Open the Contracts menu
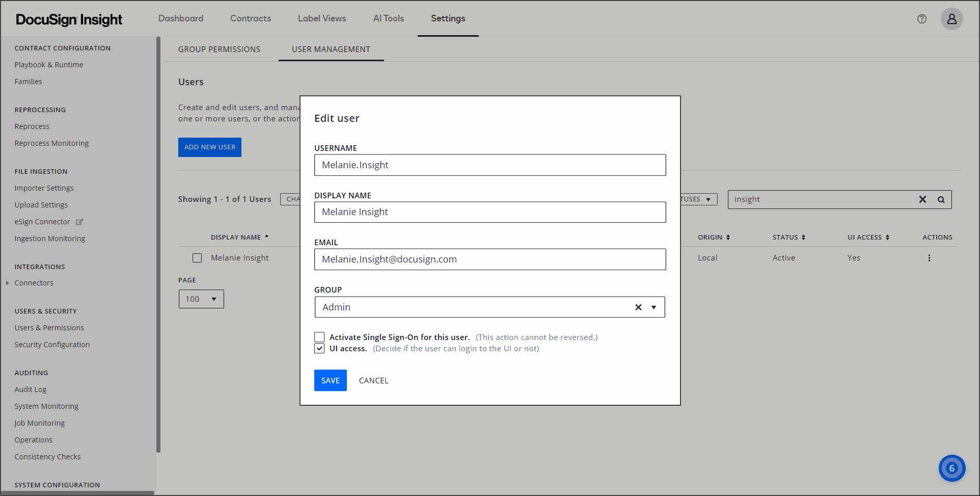This screenshot has width=980, height=496. (251, 18)
